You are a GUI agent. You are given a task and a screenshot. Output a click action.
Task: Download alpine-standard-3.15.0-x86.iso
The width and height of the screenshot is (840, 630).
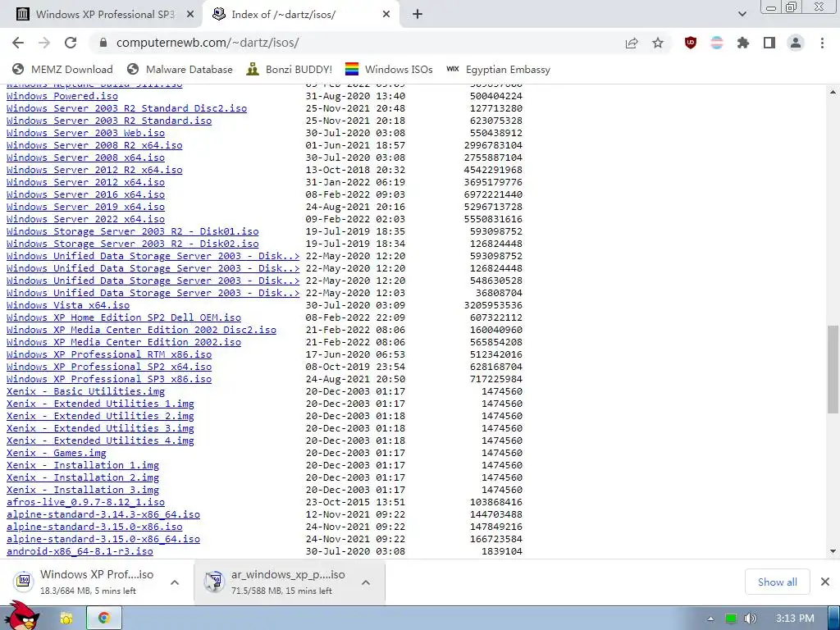pyautogui.click(x=94, y=527)
